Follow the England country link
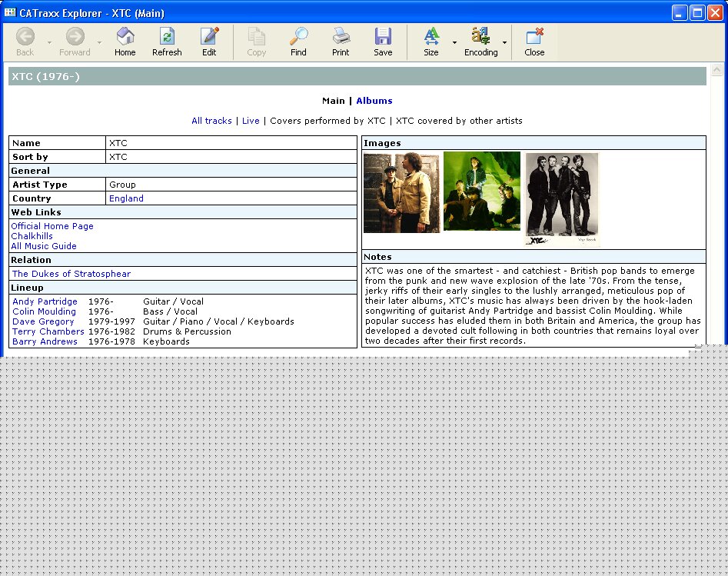This screenshot has width=728, height=576. pos(126,198)
